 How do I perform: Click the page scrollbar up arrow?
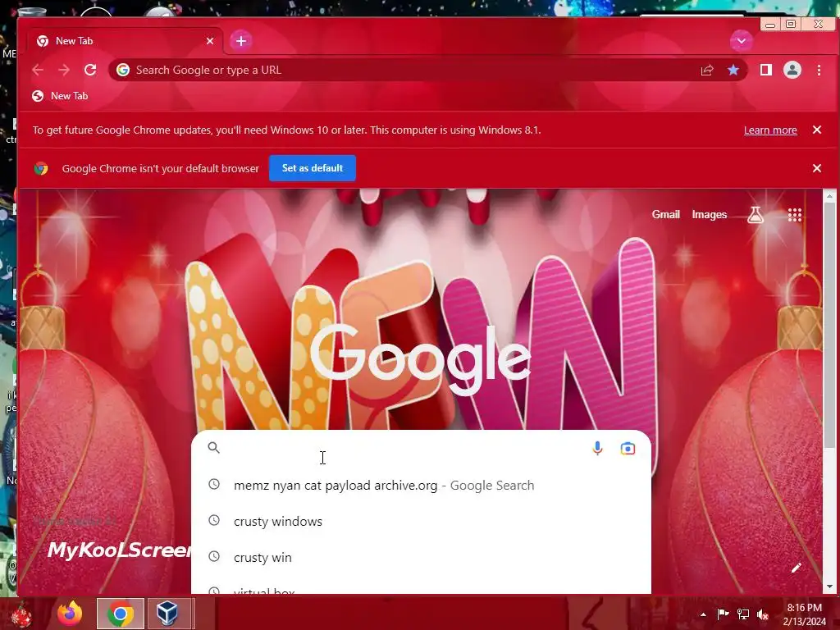[x=830, y=196]
